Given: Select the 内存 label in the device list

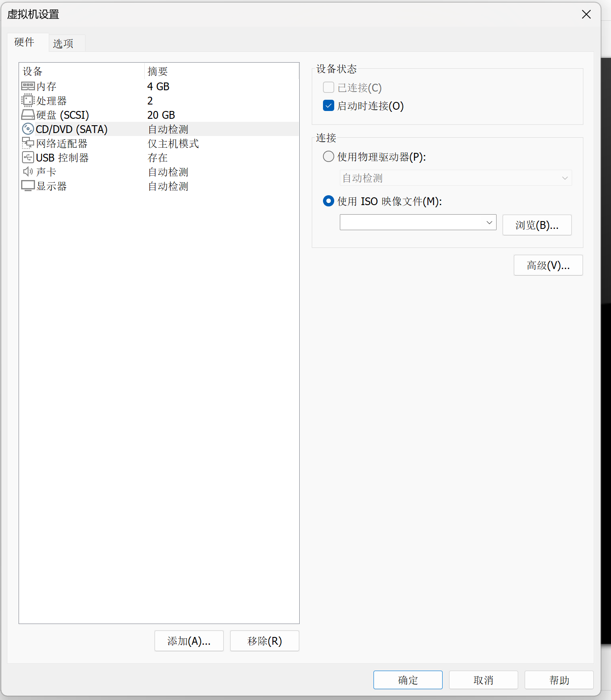Looking at the screenshot, I should 47,86.
